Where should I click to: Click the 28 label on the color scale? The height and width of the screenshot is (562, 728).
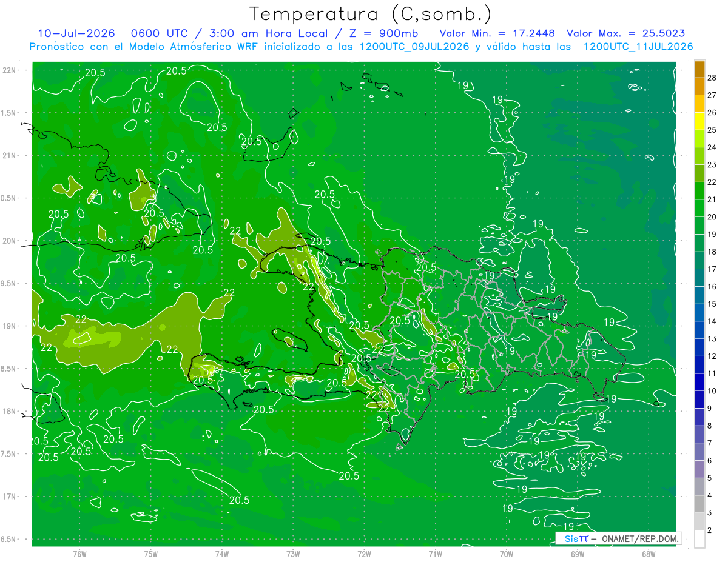point(712,78)
